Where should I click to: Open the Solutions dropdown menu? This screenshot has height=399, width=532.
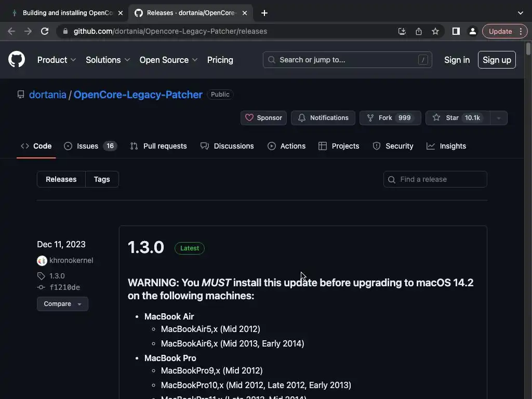click(x=108, y=60)
